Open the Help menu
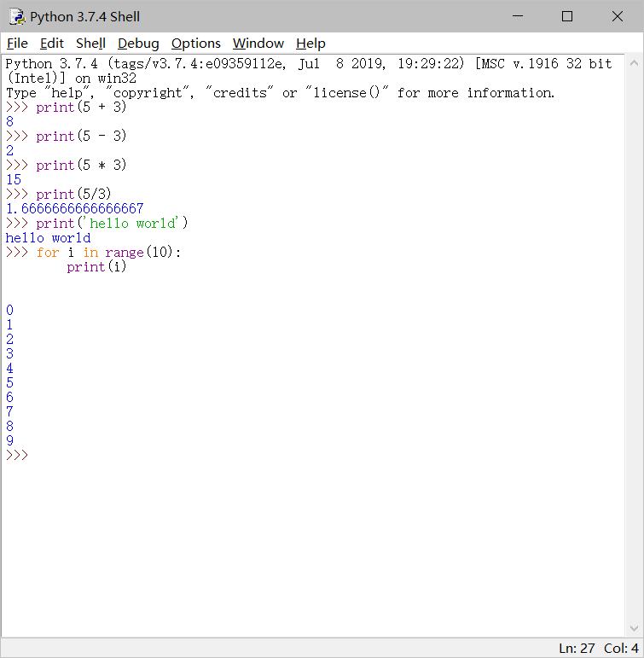 pos(310,44)
